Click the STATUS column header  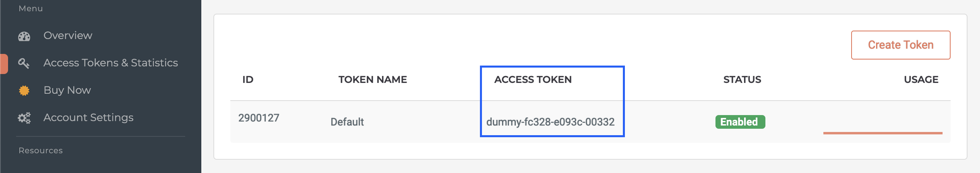tap(742, 80)
